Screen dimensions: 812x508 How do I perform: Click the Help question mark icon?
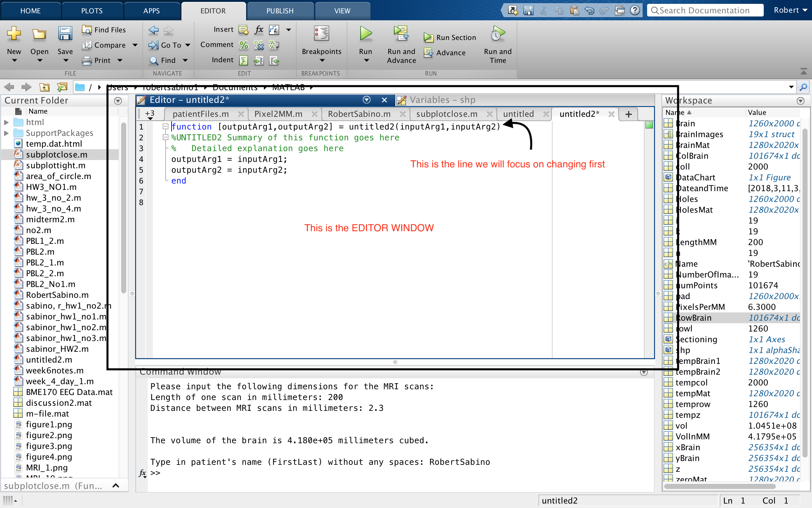click(x=635, y=10)
